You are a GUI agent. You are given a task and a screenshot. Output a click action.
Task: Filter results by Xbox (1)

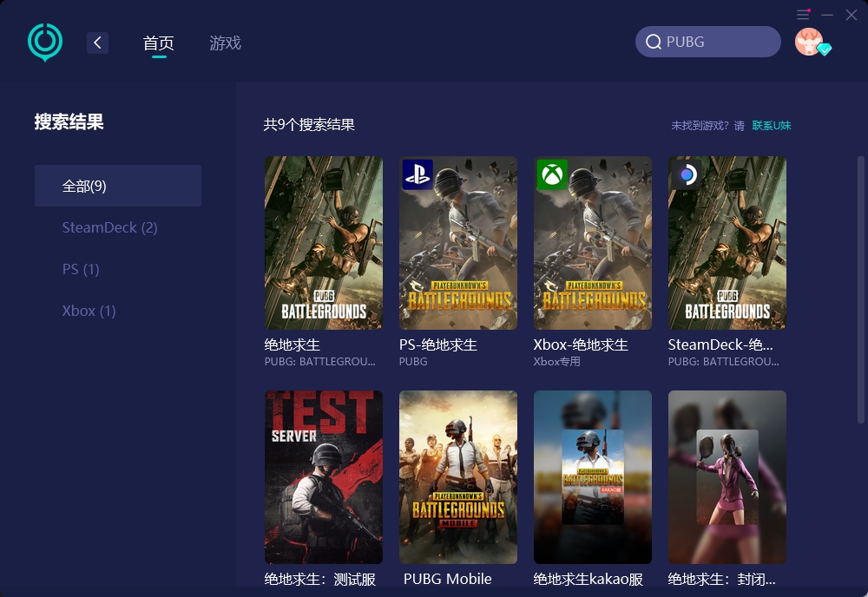tap(89, 311)
